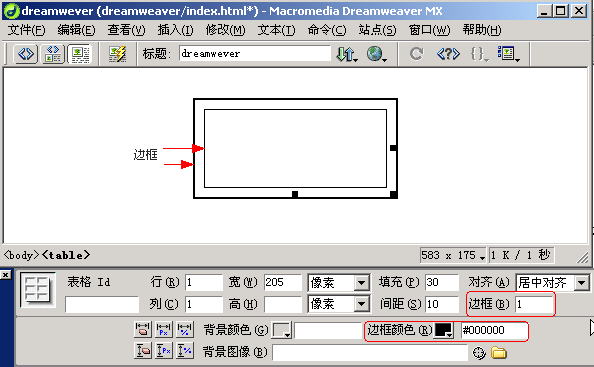The height and width of the screenshot is (367, 594).
Task: Click the 背景颜色 hex value field
Action: pyautogui.click(x=328, y=330)
